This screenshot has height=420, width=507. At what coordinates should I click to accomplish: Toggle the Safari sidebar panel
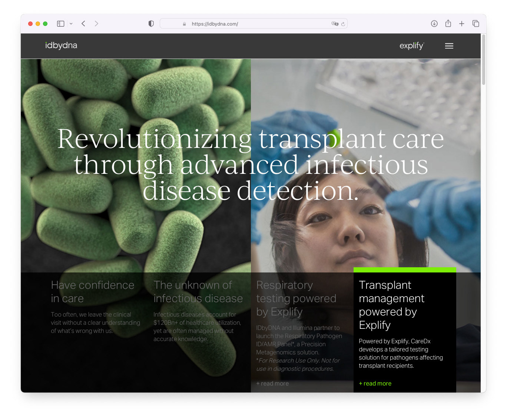61,24
